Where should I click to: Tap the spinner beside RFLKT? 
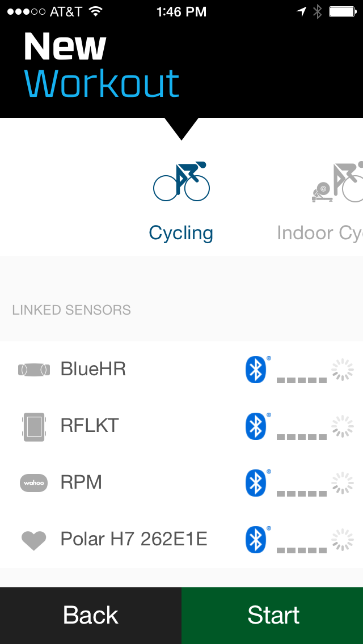(343, 426)
